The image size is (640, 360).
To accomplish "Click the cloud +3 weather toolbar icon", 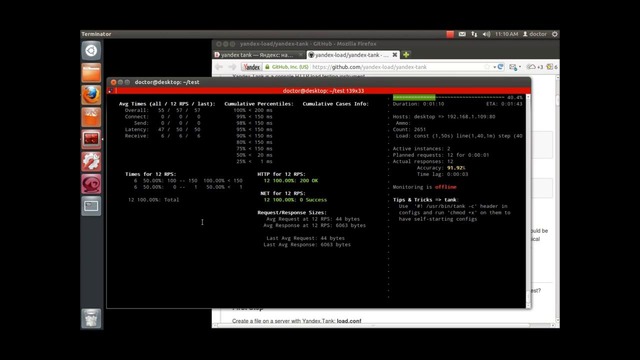I will (535, 67).
